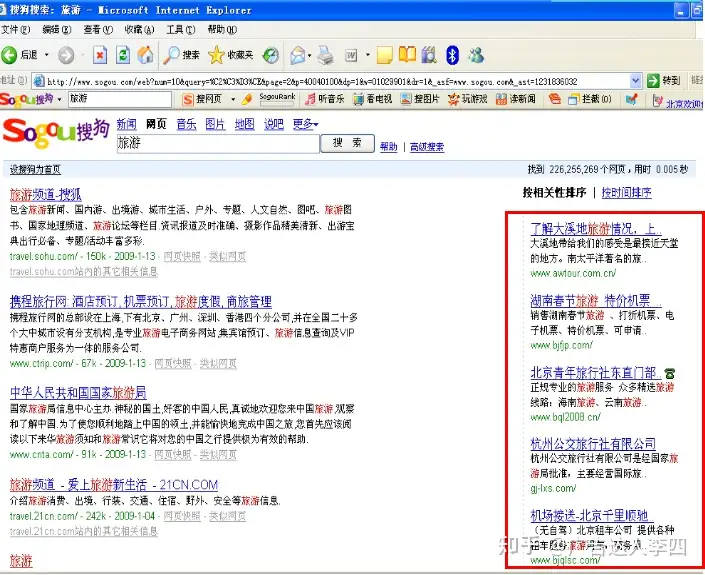This screenshot has height=575, width=705.
Task: Open the 搜索 search pane in toolbar
Action: pyautogui.click(x=181, y=55)
